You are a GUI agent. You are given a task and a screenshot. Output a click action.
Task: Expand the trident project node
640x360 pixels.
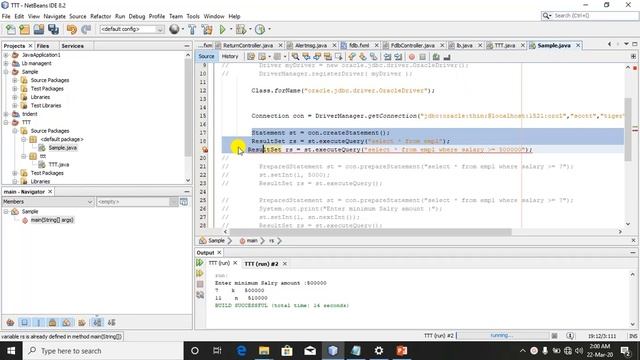(x=6, y=114)
